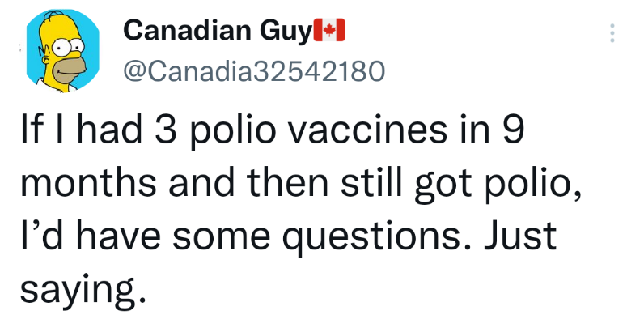Click the Canadian flag emoji beside the name
The width and height of the screenshot is (644, 315).
tap(329, 30)
